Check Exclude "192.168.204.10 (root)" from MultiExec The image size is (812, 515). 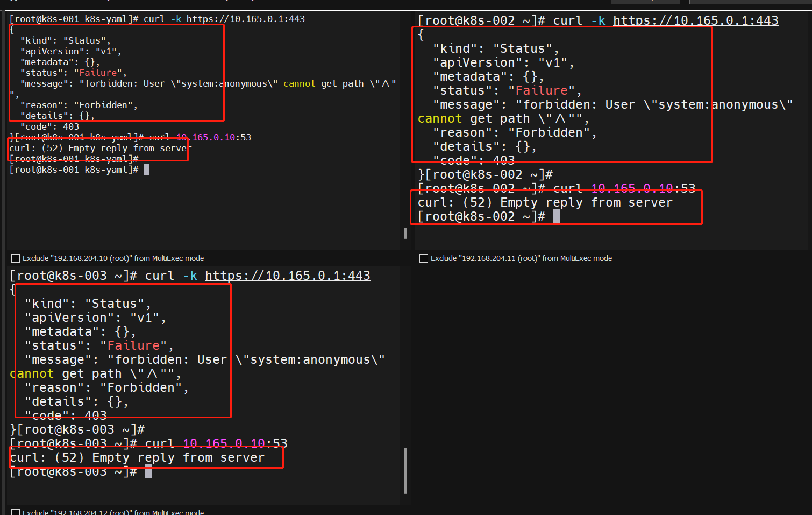16,258
